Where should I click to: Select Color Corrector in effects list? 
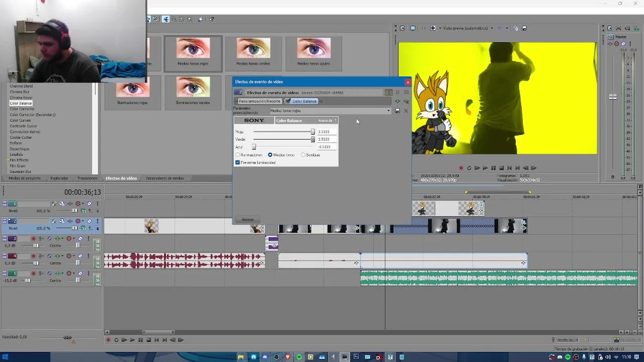tap(22, 109)
